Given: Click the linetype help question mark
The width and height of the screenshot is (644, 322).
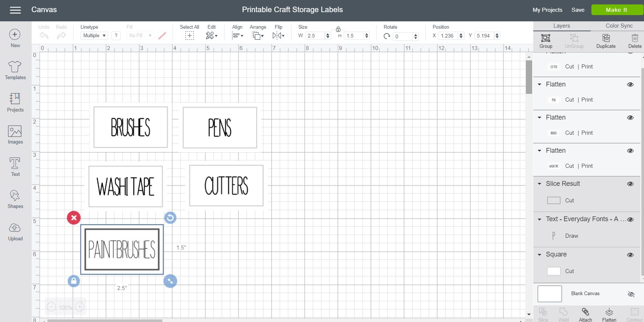Looking at the screenshot, I should point(116,35).
